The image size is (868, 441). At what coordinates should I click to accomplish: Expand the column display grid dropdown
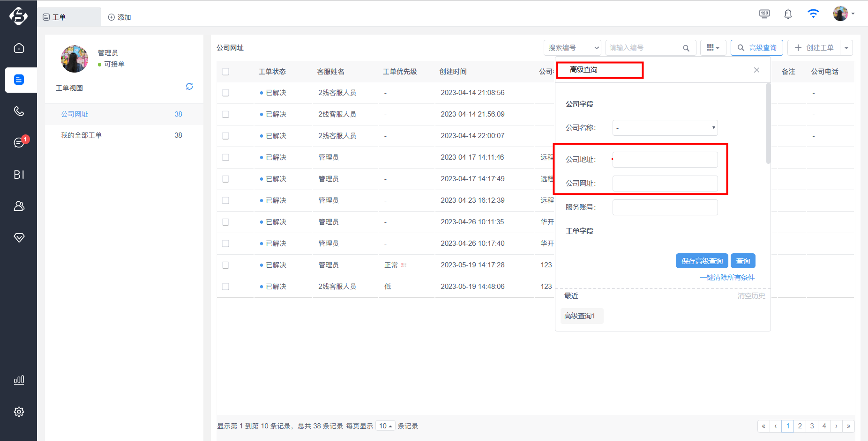pos(713,48)
